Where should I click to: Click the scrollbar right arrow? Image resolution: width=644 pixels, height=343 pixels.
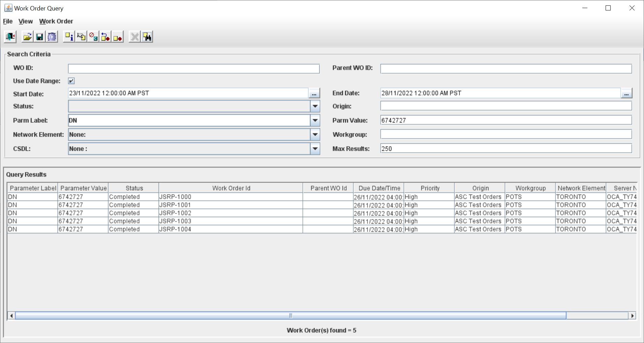pos(632,316)
